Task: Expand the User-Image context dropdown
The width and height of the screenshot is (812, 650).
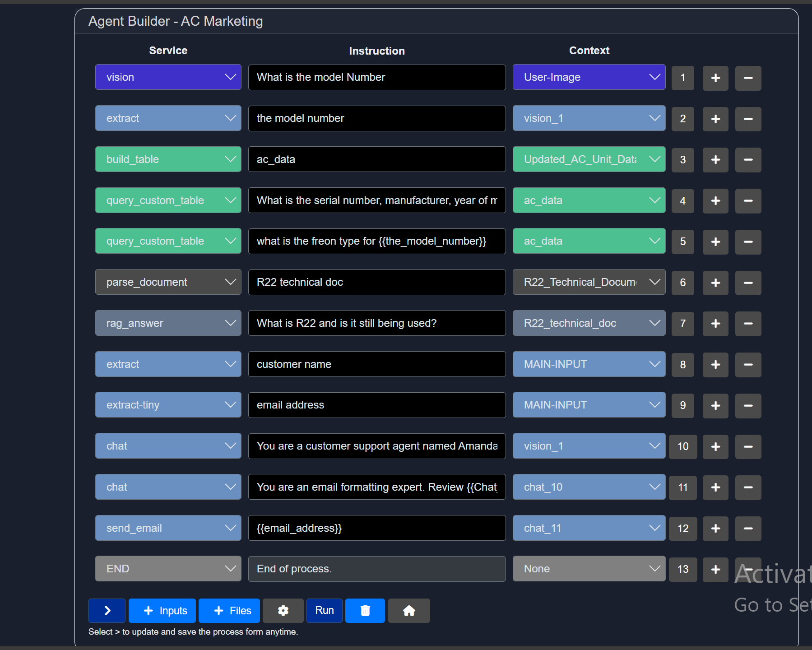Action: (x=589, y=77)
